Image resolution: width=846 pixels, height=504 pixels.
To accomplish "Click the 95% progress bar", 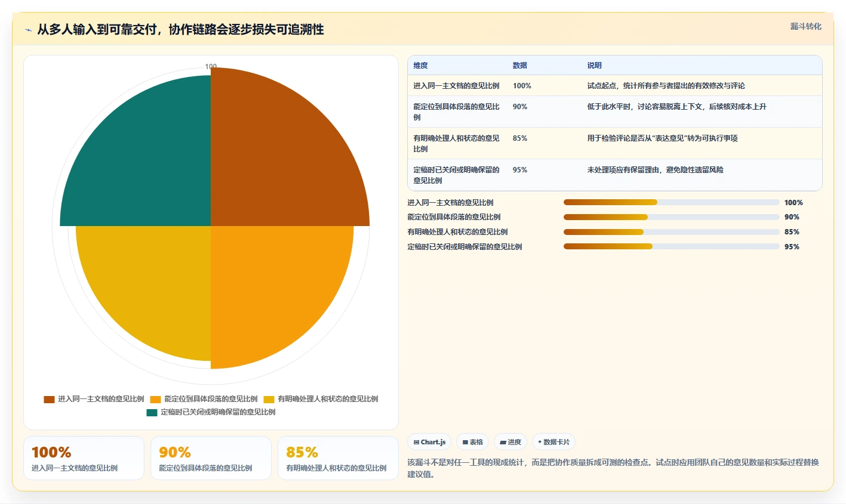I will [671, 246].
